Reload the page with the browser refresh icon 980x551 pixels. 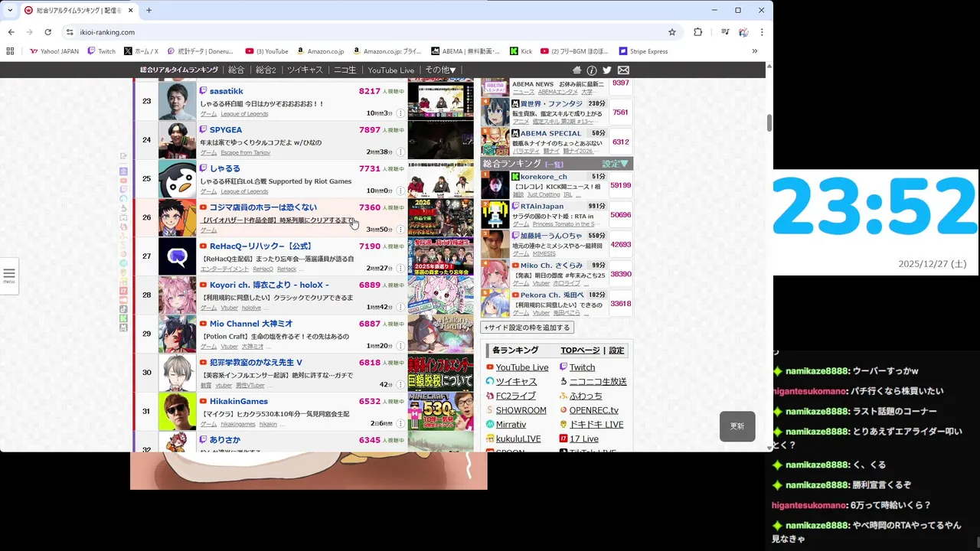pyautogui.click(x=47, y=32)
